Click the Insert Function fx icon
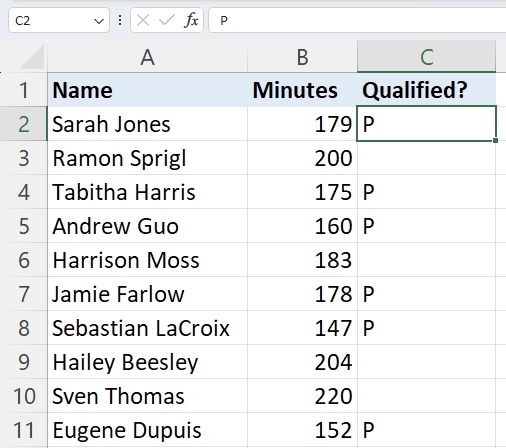The image size is (506, 448). [x=191, y=20]
